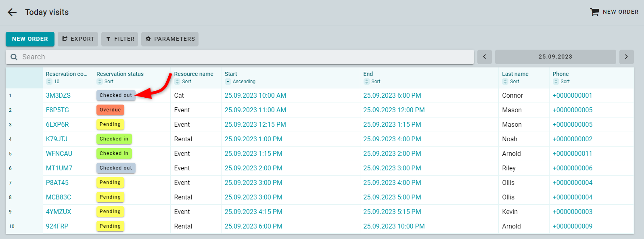The width and height of the screenshot is (644, 239).
Task: Focus the Search input field
Action: (240, 57)
